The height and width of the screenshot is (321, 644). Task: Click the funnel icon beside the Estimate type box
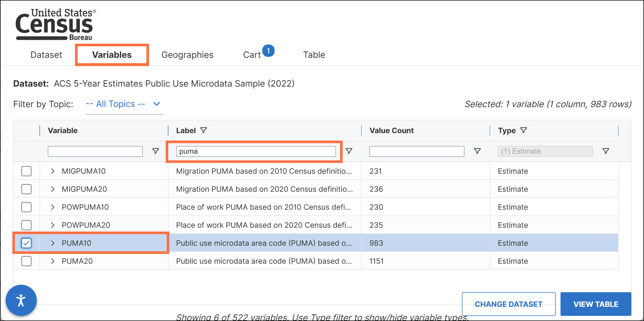pyautogui.click(x=606, y=151)
